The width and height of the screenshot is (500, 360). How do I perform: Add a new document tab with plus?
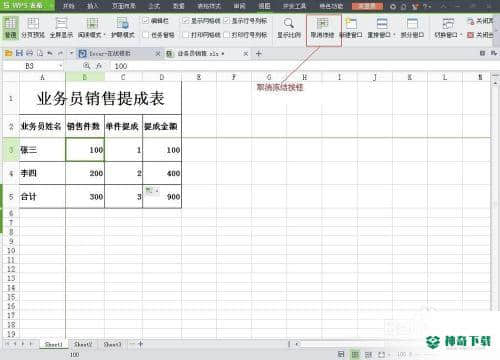pos(259,53)
